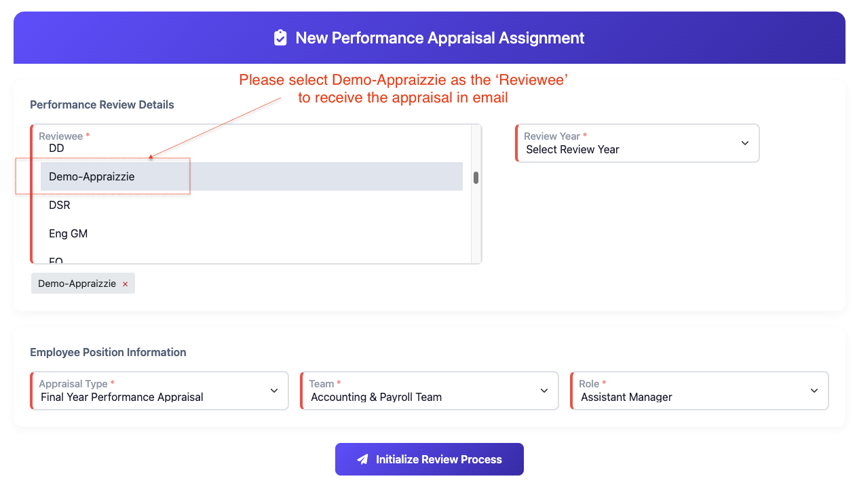855x504 pixels.
Task: Select the partially visible FO reviewee option
Action: coord(56,260)
